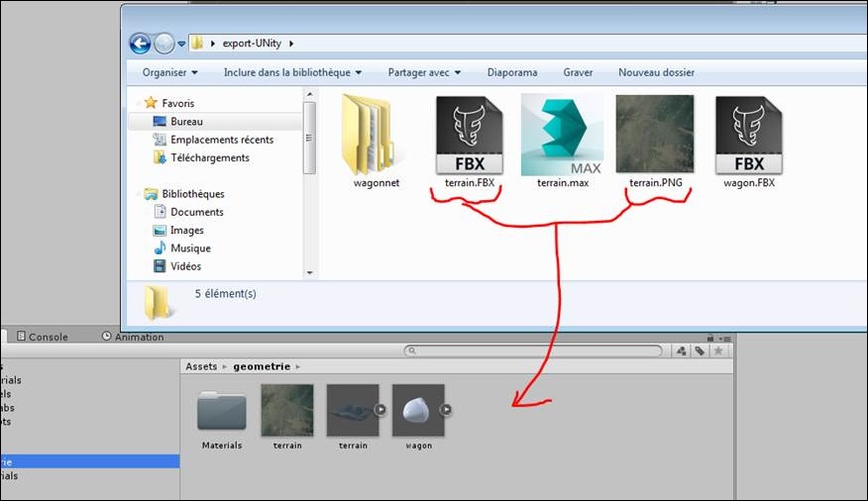
Task: Switch to the Console tab in Unity
Action: click(x=42, y=337)
